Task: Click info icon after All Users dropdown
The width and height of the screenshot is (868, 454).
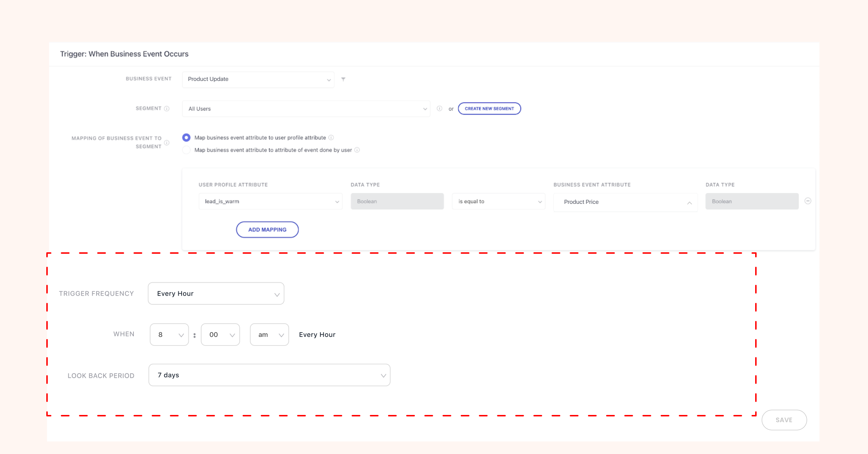Action: pyautogui.click(x=439, y=108)
